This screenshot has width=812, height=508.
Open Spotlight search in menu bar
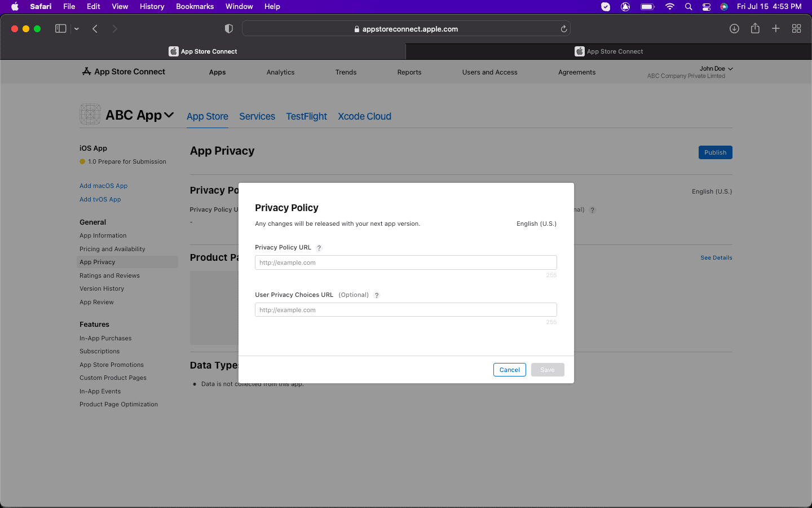tap(689, 6)
